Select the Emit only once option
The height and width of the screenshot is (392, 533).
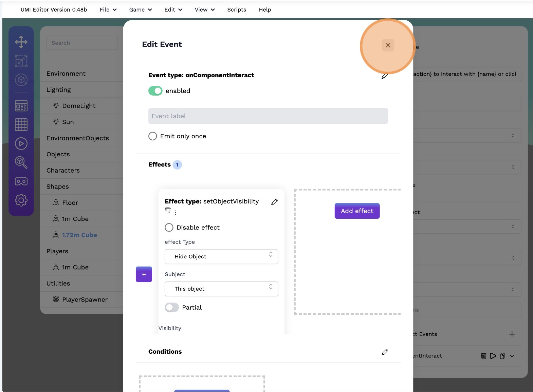pos(153,136)
